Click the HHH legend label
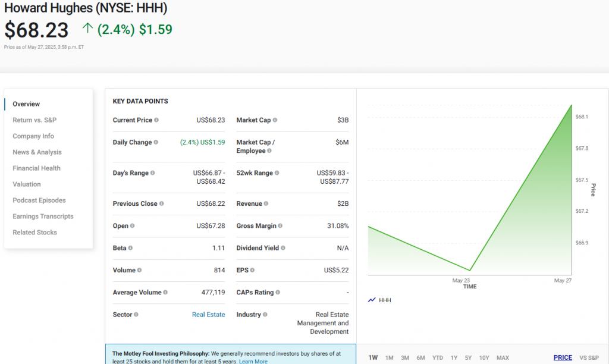 point(385,300)
